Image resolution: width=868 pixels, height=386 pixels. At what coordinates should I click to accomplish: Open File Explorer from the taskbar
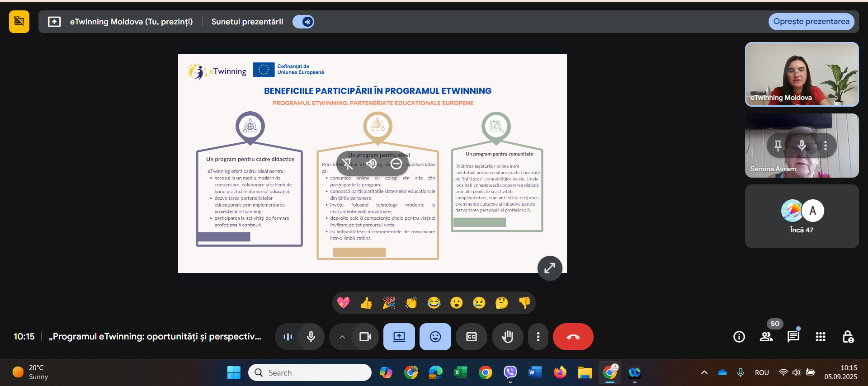585,373
